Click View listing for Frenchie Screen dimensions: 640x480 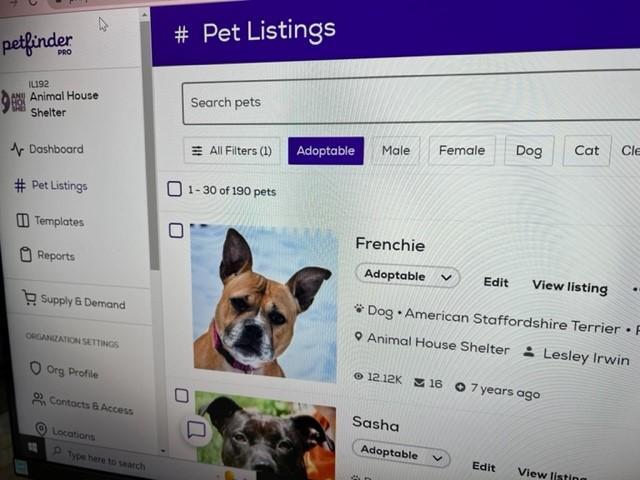[570, 287]
